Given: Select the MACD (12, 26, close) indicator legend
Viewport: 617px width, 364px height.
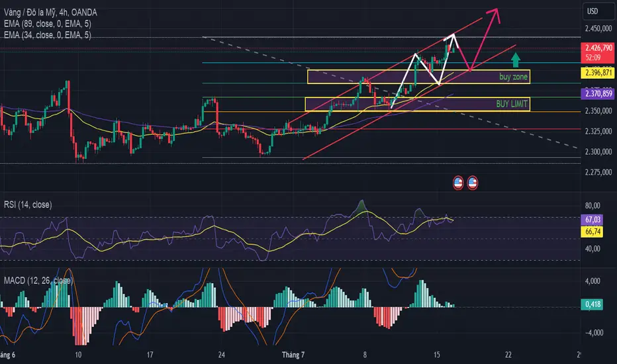Looking at the screenshot, I should (x=38, y=281).
